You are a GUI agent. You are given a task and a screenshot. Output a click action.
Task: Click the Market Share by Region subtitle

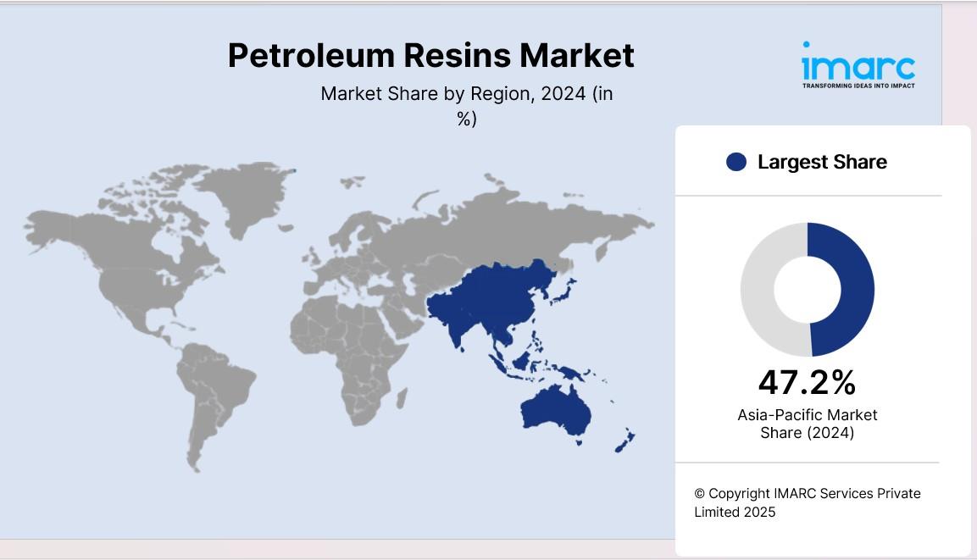click(466, 106)
